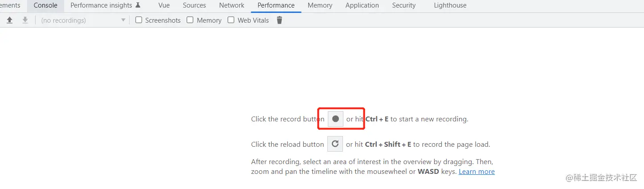Follow the Learn more link
644x189 pixels.
[x=477, y=172]
